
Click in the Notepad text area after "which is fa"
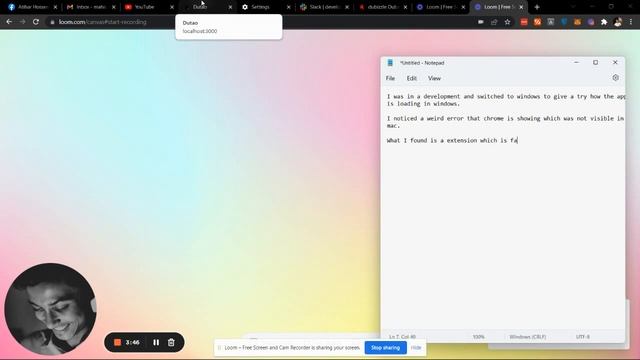pos(518,140)
